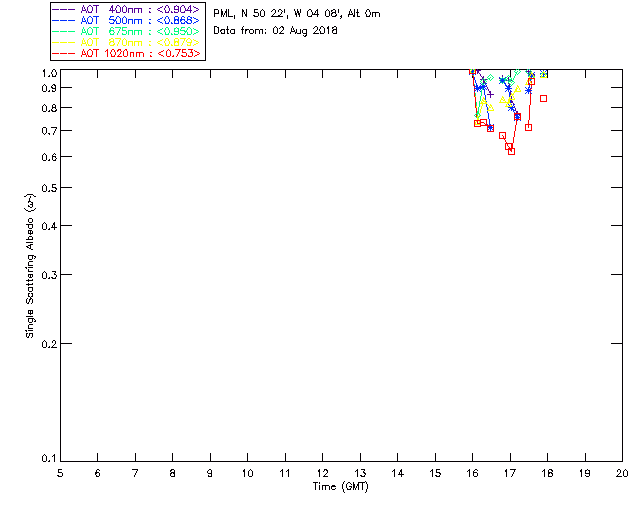This screenshot has height=512, width=640.
Task: Click the lowest red square data marker
Action: [511, 151]
